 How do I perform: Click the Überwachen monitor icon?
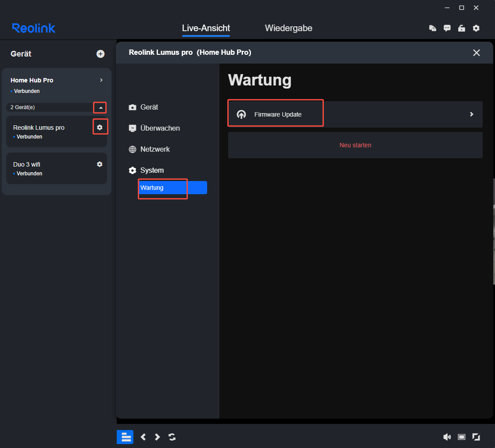[x=133, y=128]
